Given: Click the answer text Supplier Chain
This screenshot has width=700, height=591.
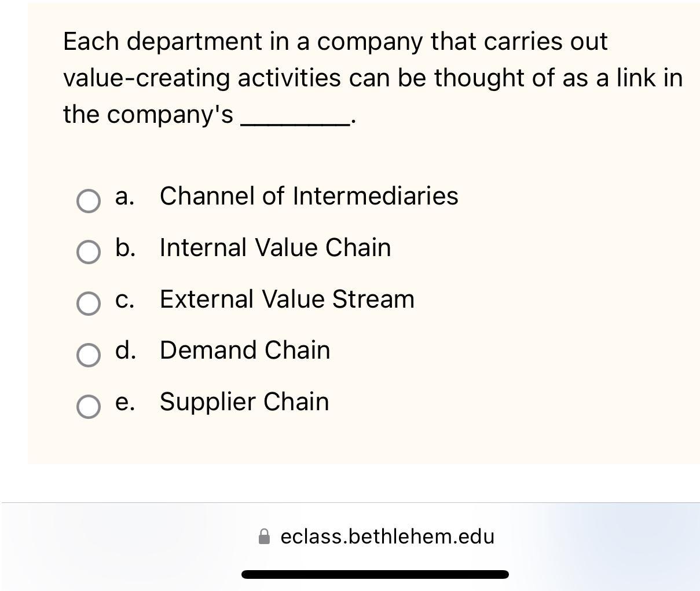Looking at the screenshot, I should tap(244, 402).
